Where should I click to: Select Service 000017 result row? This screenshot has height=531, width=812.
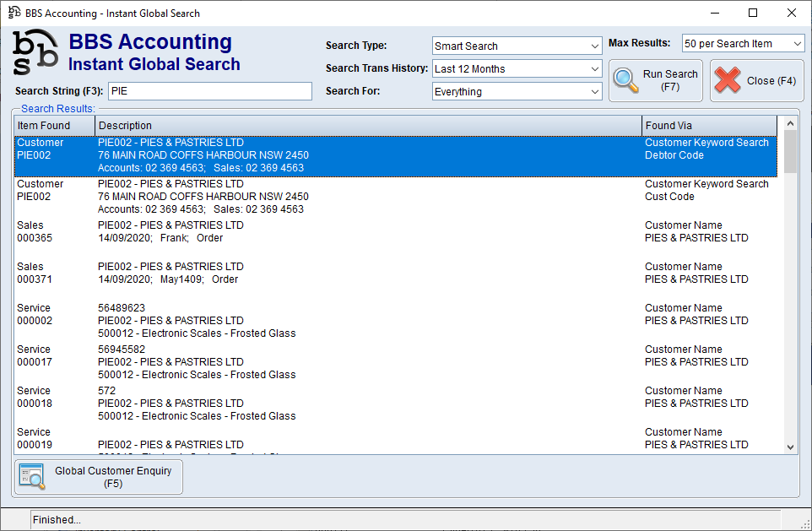338,362
